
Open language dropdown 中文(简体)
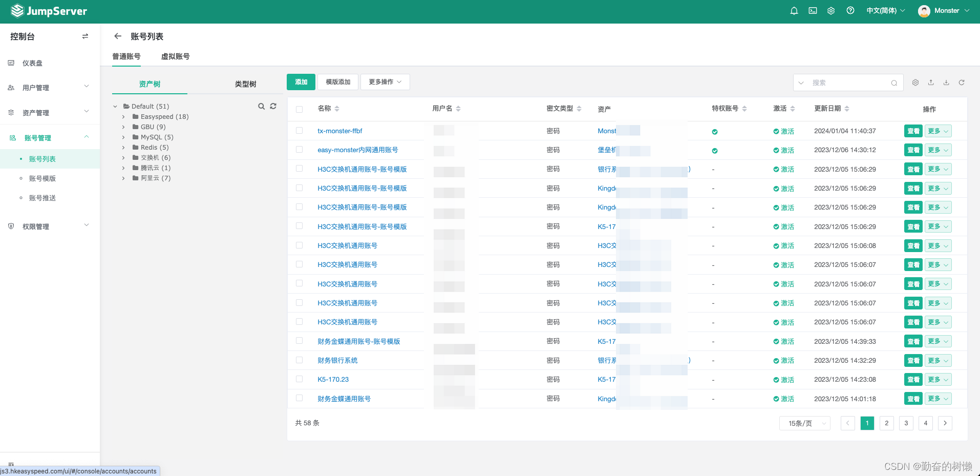tap(886, 11)
